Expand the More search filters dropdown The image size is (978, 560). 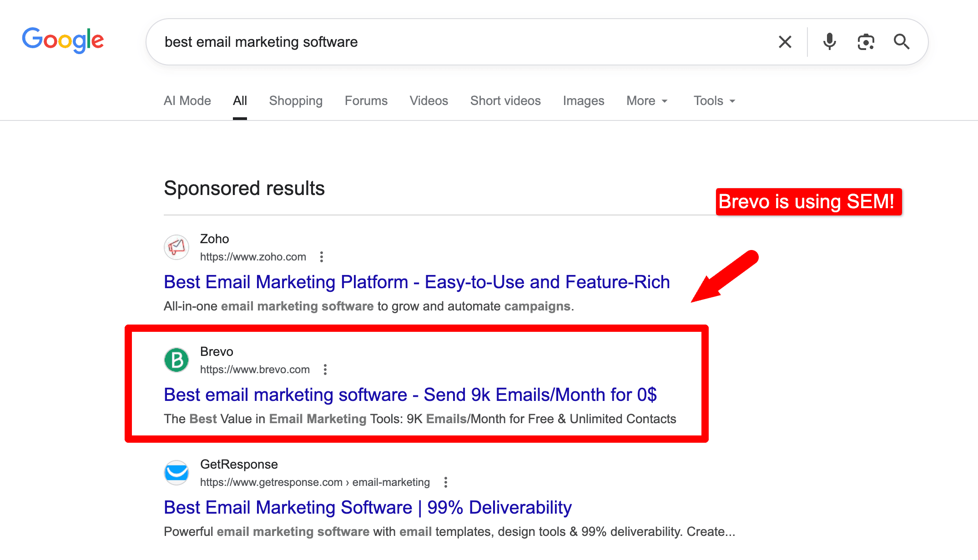pos(646,101)
